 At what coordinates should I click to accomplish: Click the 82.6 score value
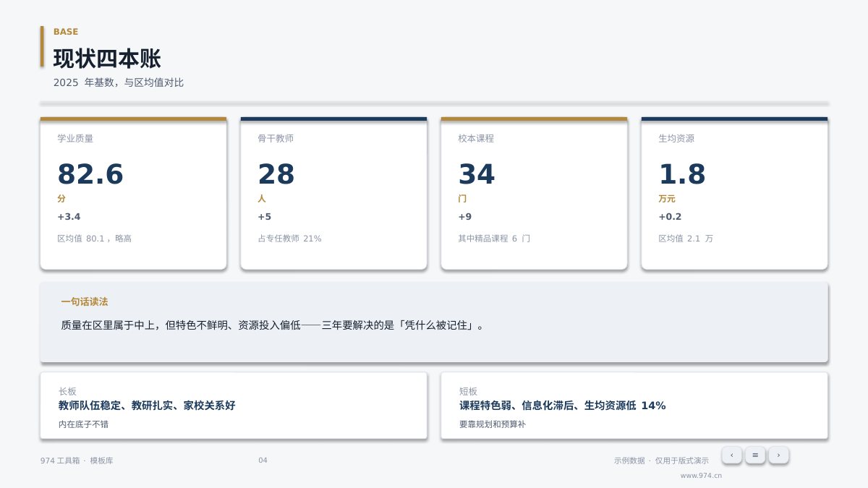click(90, 174)
